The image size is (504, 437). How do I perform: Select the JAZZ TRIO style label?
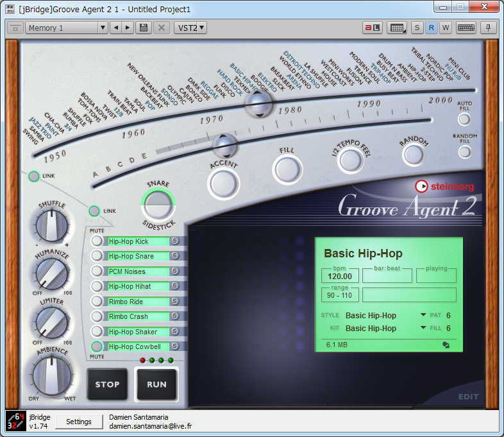pos(40,128)
